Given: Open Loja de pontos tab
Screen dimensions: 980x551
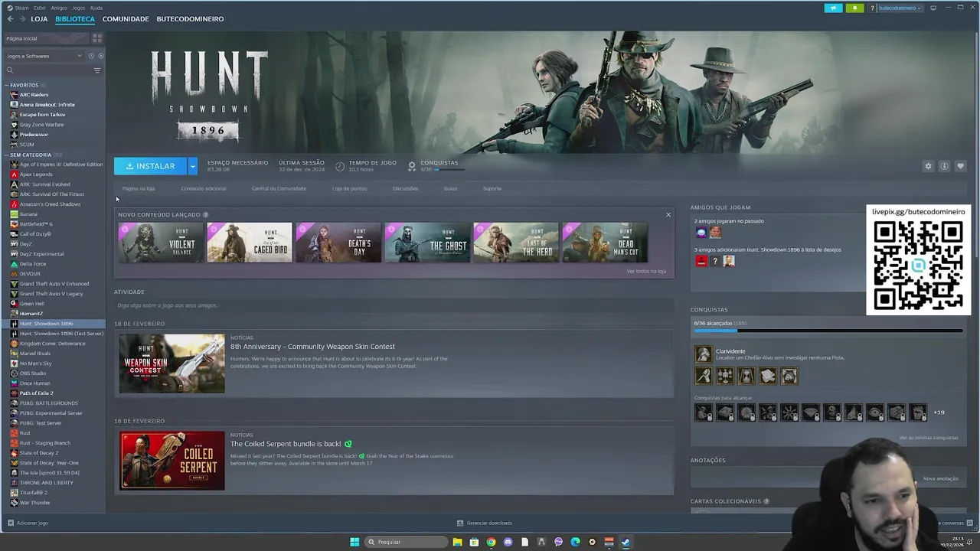Looking at the screenshot, I should (349, 188).
